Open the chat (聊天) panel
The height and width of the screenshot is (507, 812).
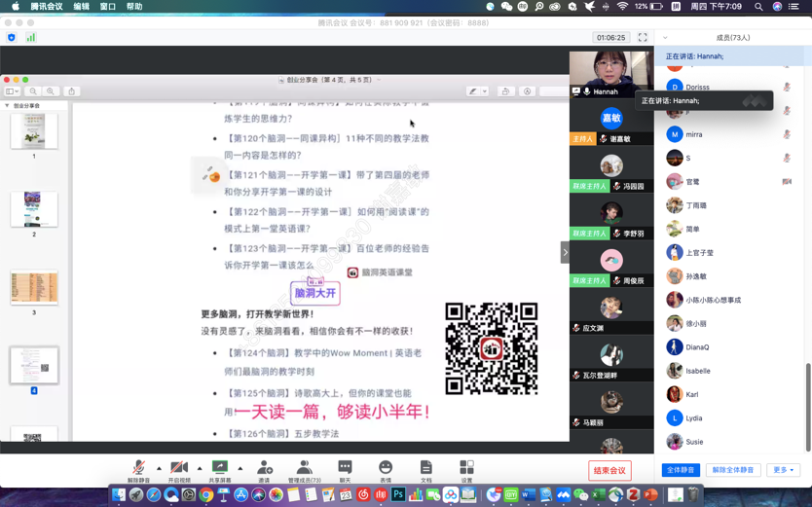[345, 469]
